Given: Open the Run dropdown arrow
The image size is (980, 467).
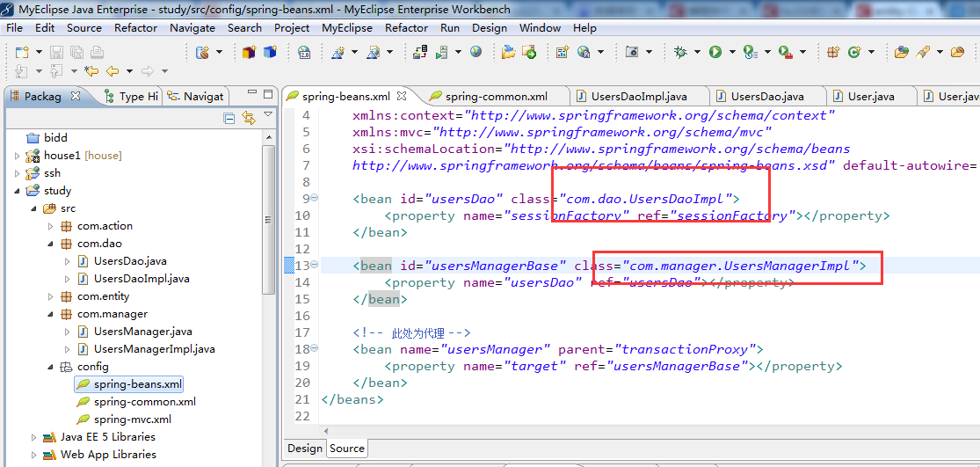Looking at the screenshot, I should pos(732,53).
